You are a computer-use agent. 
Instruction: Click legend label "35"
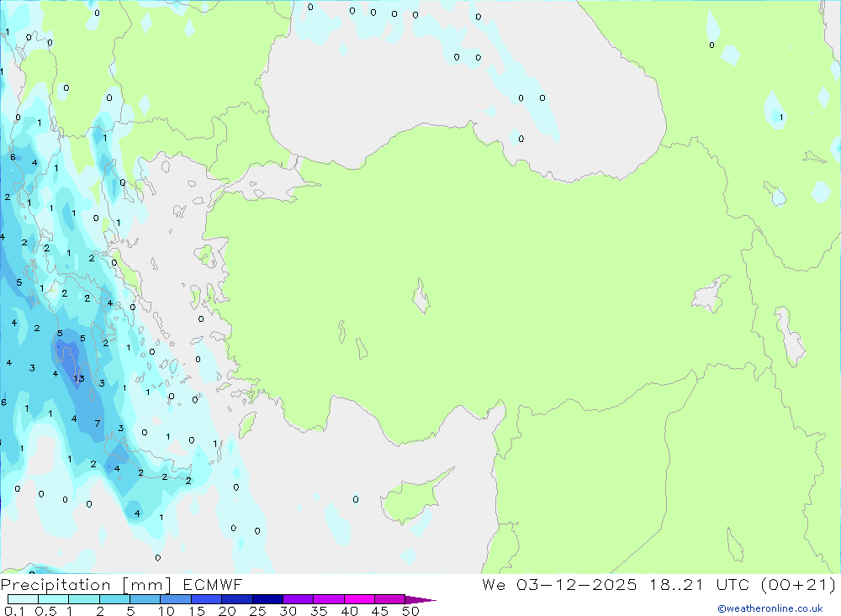tap(319, 611)
